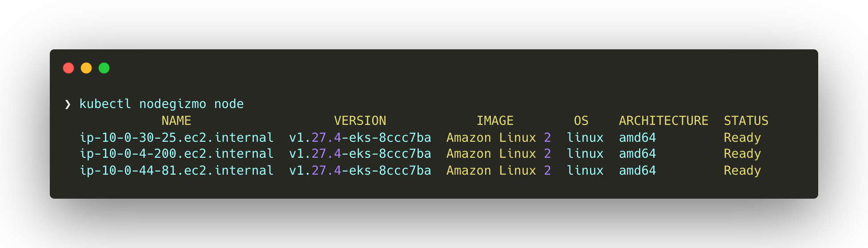Click amd64 for node ip-10-0-30-25

click(x=637, y=138)
